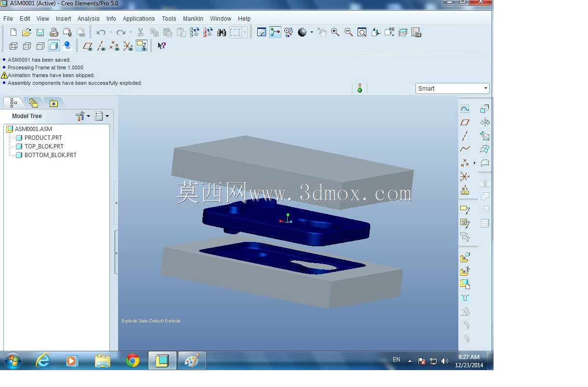Viewport: 588px width, 387px height.
Task: Open the View Manager icon
Action: click(416, 32)
